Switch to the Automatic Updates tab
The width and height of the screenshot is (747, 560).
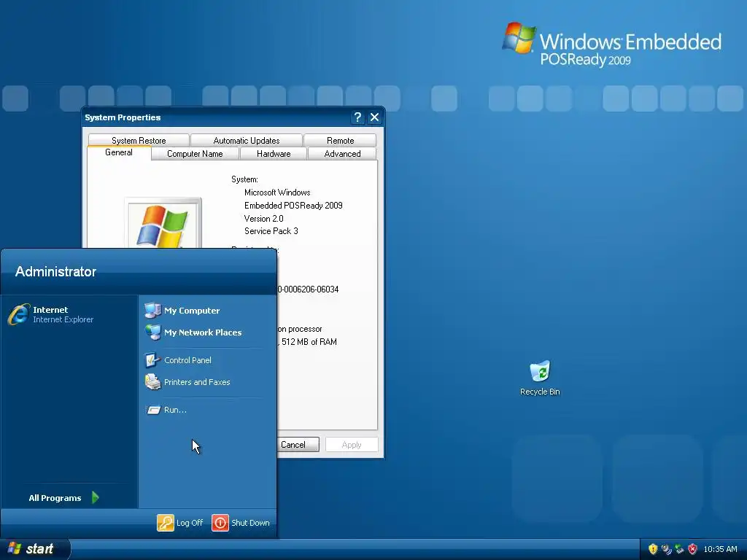247,141
